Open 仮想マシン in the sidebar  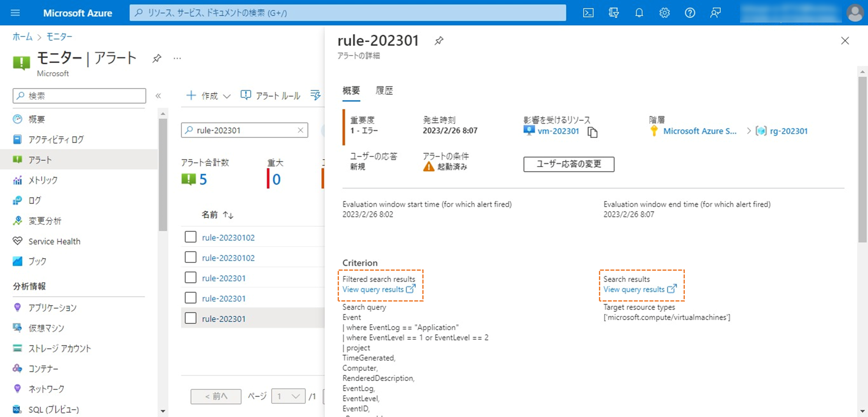point(46,328)
